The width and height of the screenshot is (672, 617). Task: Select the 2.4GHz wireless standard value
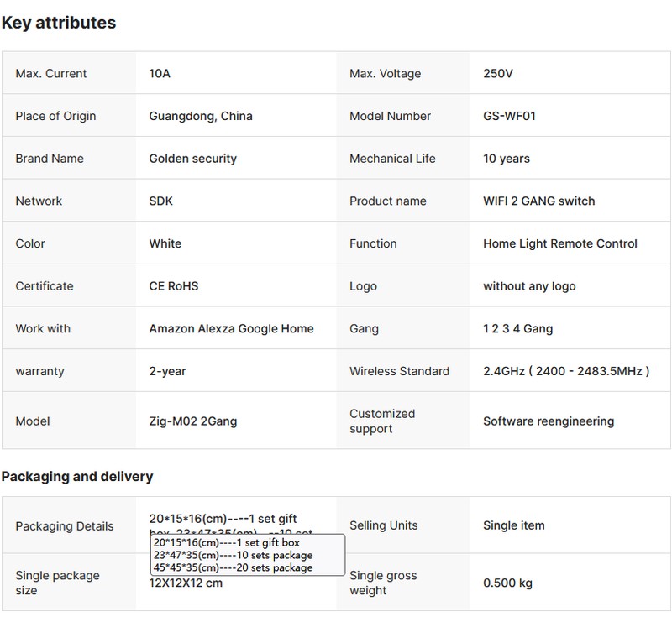coord(565,371)
